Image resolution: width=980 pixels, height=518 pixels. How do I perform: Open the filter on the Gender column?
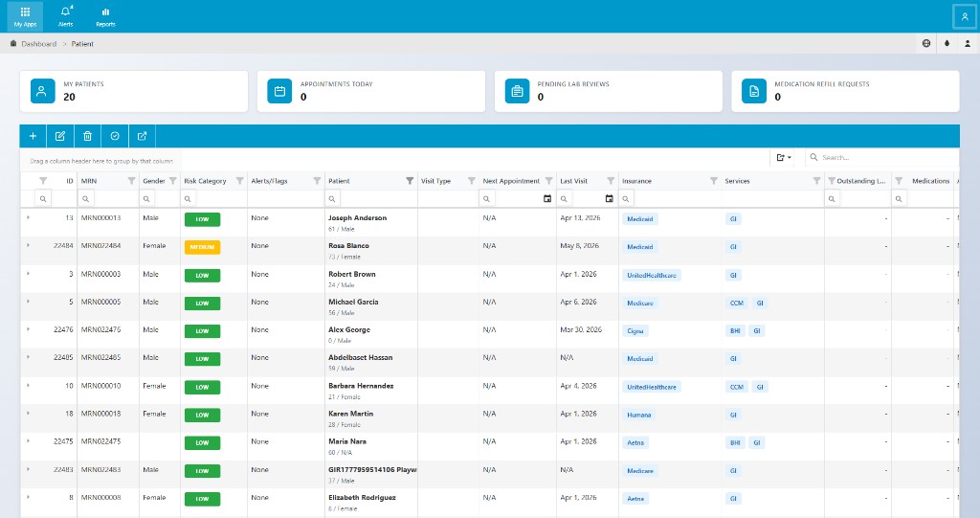pos(172,181)
